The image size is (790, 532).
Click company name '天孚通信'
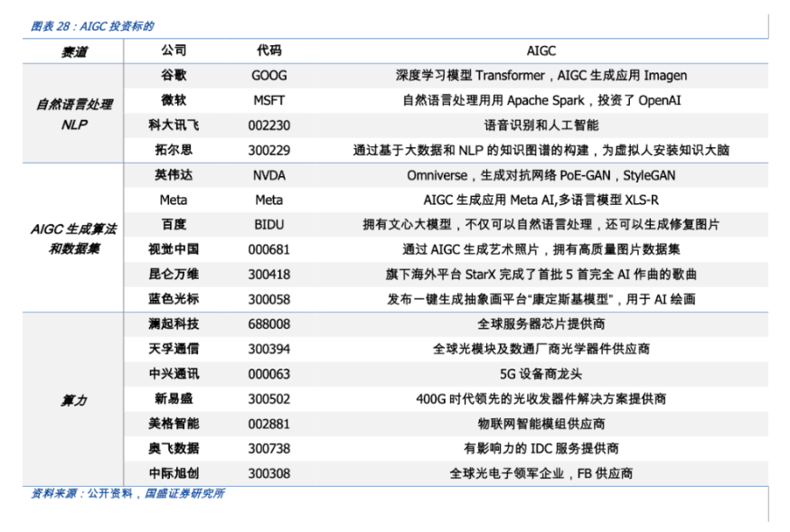[174, 349]
